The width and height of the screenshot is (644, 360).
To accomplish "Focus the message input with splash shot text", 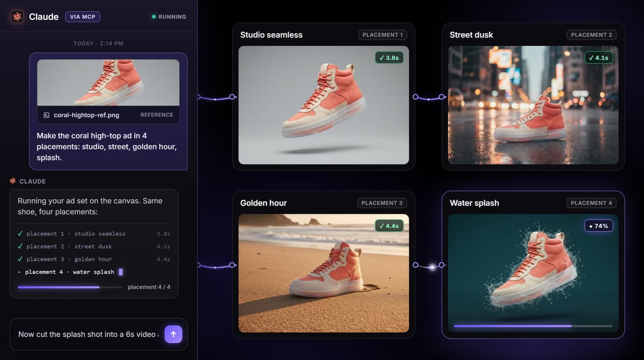I will pos(88,334).
